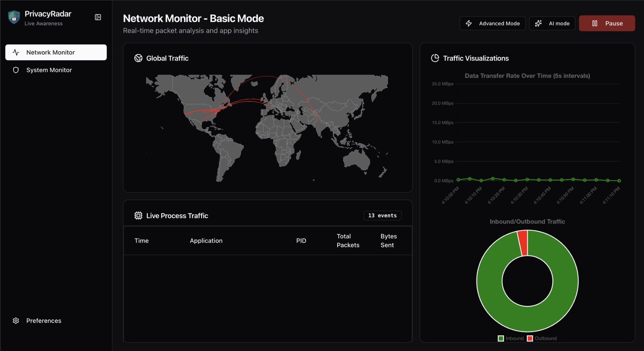Click the Application column header
The width and height of the screenshot is (644, 351).
(206, 241)
